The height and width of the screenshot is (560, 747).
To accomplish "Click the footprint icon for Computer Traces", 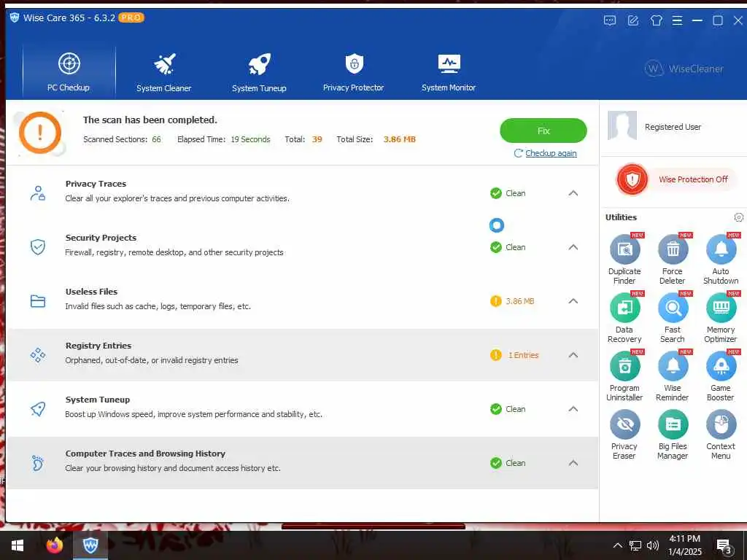I will point(38,463).
